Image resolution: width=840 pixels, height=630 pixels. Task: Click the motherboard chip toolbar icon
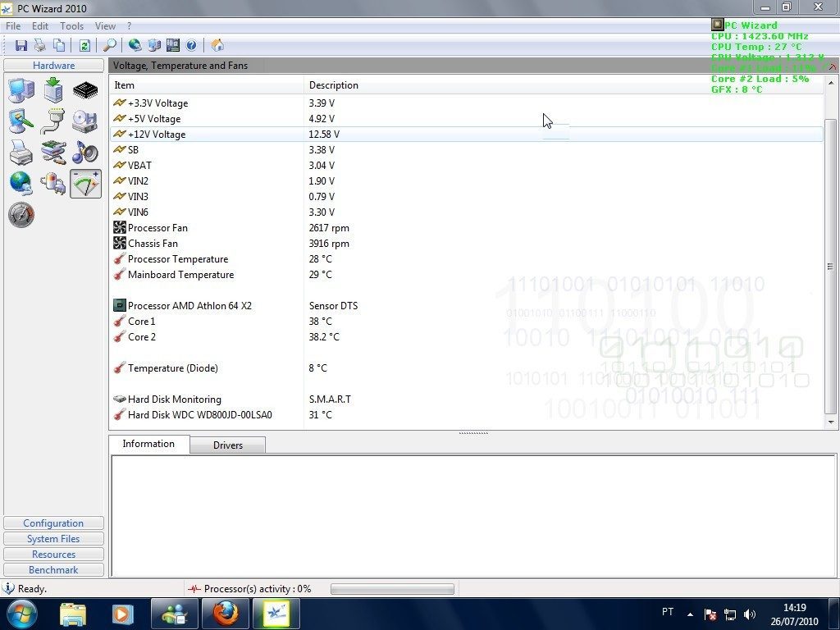click(172, 46)
